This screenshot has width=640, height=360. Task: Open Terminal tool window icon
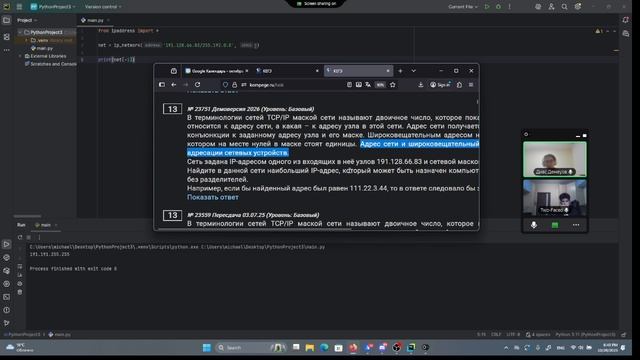pyautogui.click(x=7, y=297)
